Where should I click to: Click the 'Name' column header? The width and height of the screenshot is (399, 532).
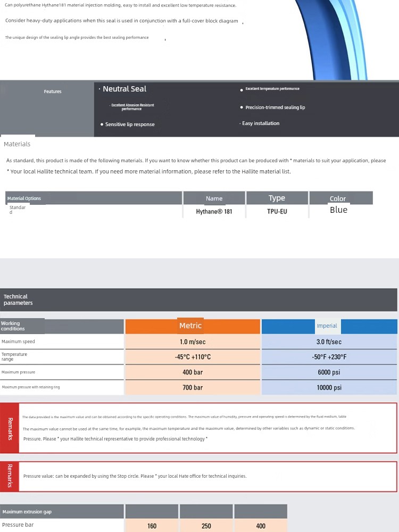click(x=214, y=198)
